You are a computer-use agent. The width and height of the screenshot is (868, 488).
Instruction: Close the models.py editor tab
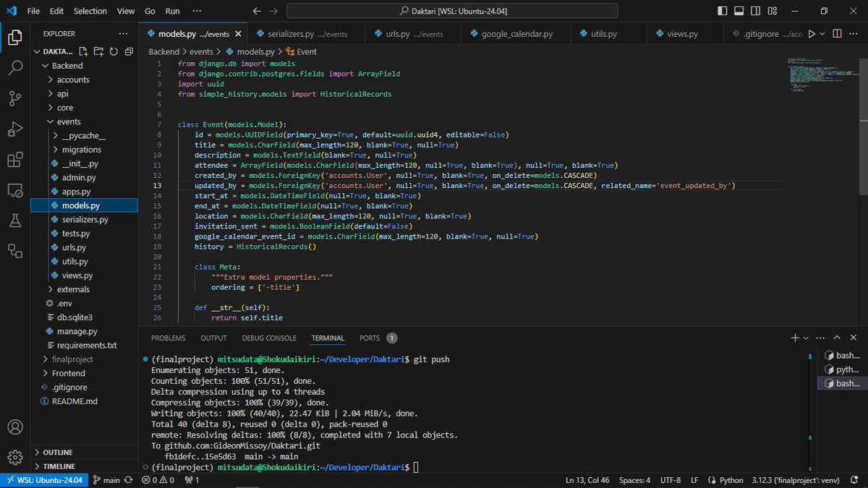[238, 34]
